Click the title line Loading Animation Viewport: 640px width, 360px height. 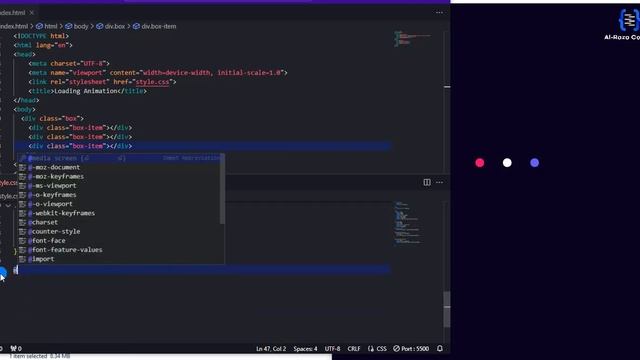pos(87,91)
